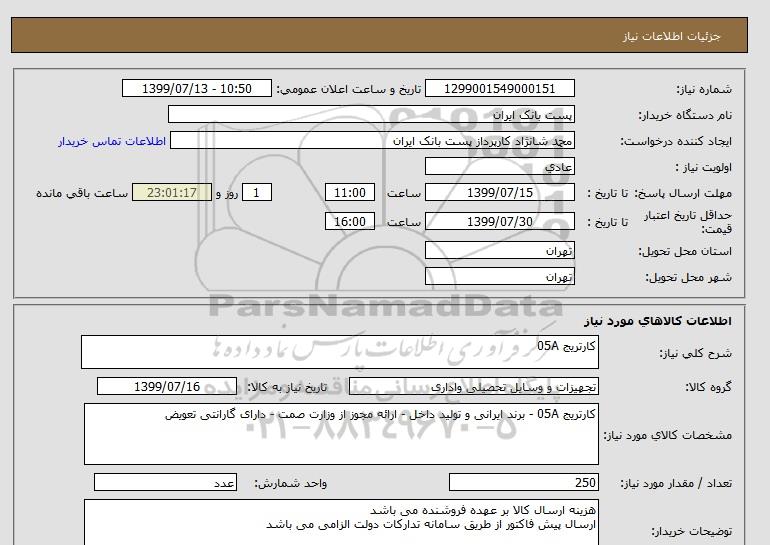
Task: Click the label حداقل تاریخ اعتبار قیمت
Action: coord(688,222)
